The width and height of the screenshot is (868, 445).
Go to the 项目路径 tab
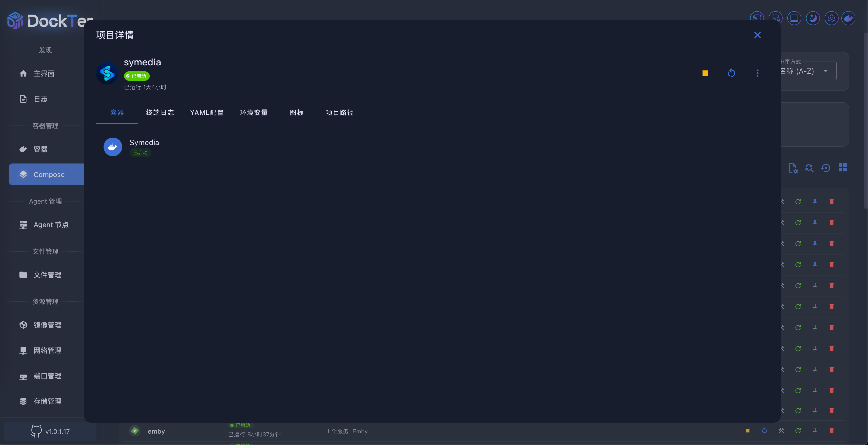[339, 112]
